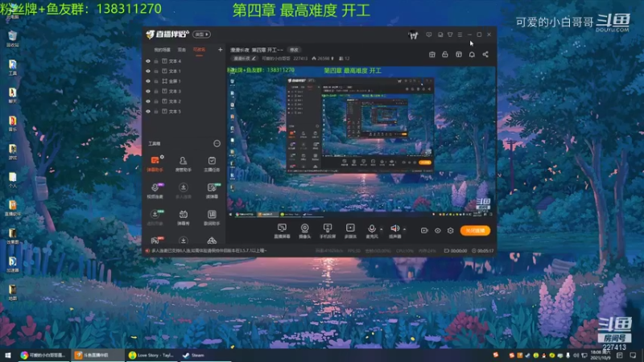Click the live preview canvas
The height and width of the screenshot is (362, 644).
click(361, 142)
